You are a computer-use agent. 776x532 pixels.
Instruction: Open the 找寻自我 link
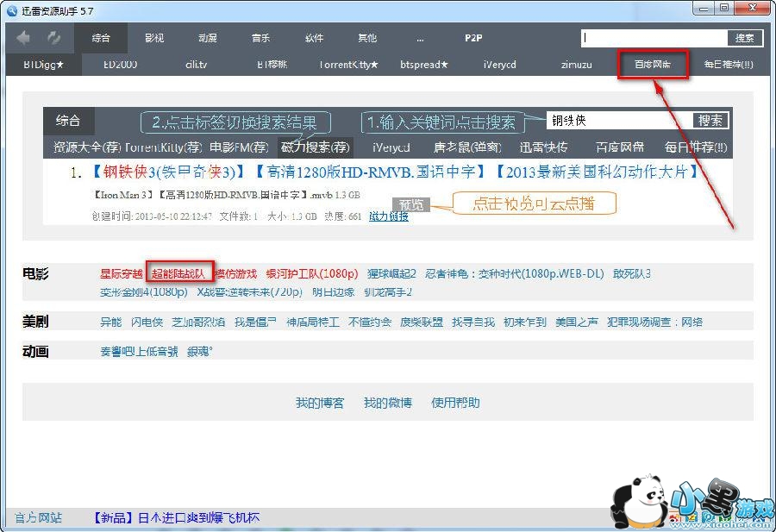pyautogui.click(x=473, y=322)
